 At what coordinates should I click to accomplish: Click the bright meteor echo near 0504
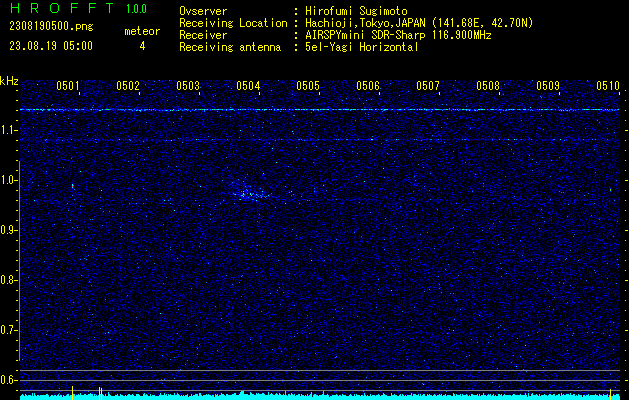tap(247, 193)
